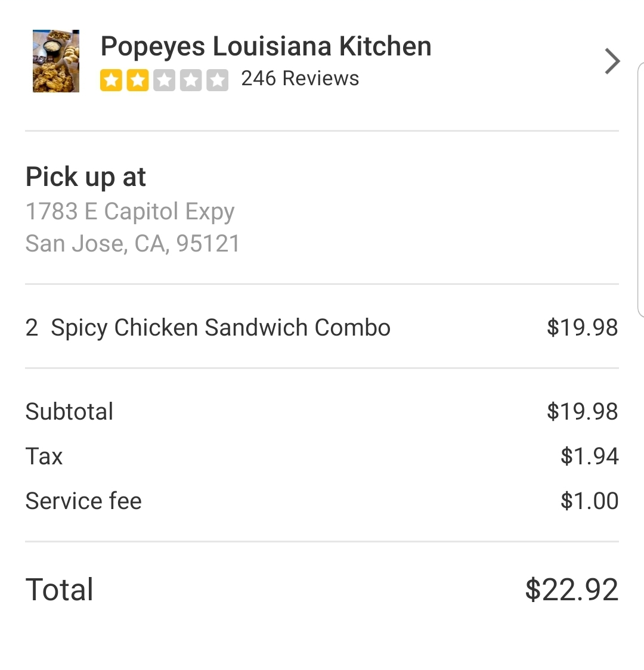
Task: Click the first yellow rating star
Action: (x=111, y=79)
